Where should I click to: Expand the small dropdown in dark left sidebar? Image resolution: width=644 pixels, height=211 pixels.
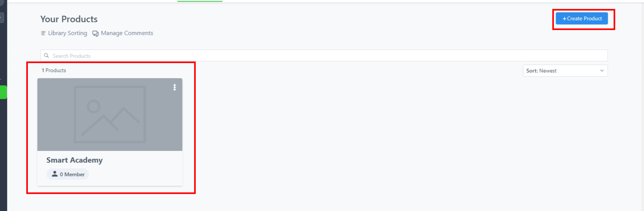2,18
